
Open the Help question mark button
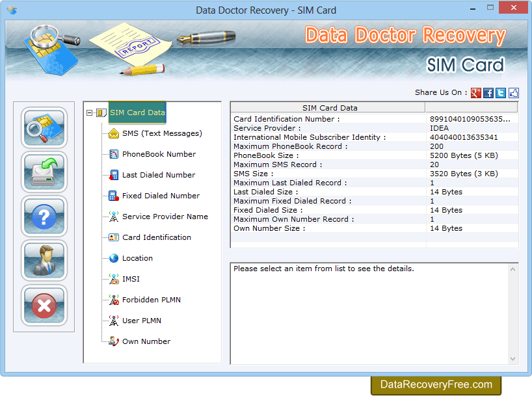click(x=44, y=216)
